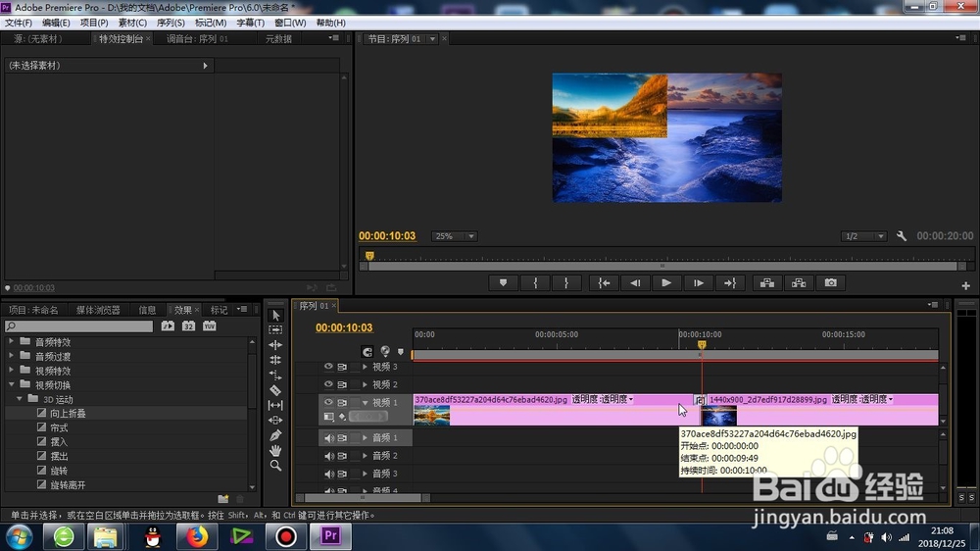This screenshot has height=551, width=980.
Task: Select the Track Select tool
Action: pyautogui.click(x=275, y=329)
